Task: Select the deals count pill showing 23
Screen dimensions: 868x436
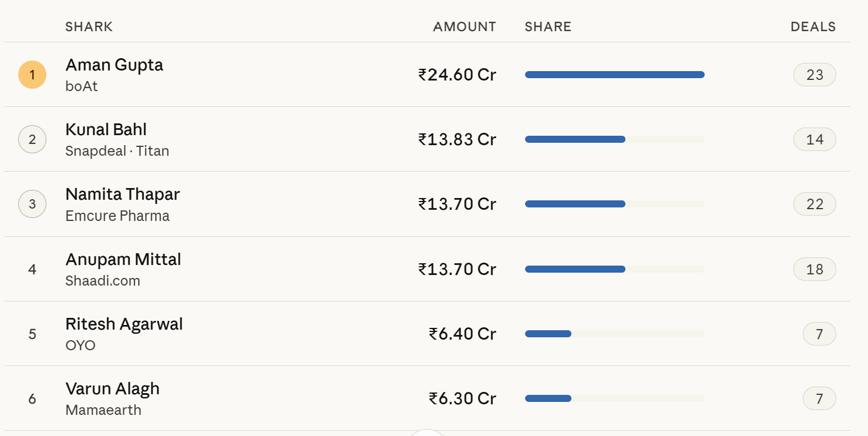Action: [815, 75]
